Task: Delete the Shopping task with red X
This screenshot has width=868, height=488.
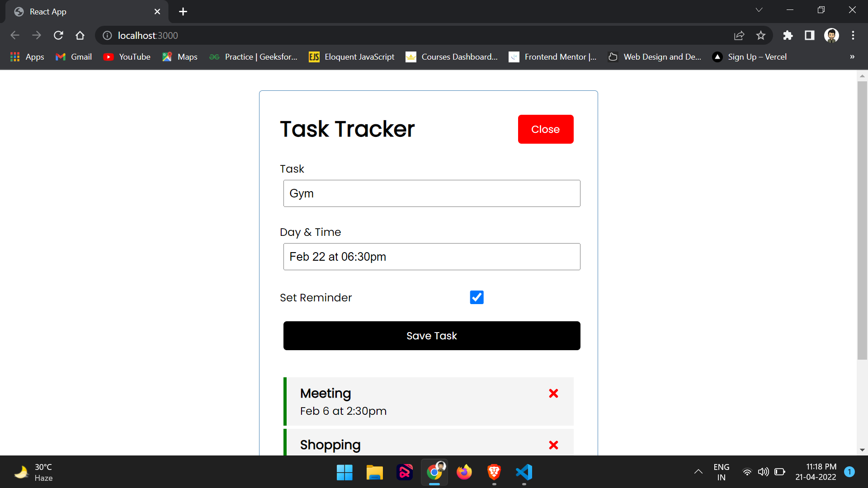Action: click(x=553, y=445)
